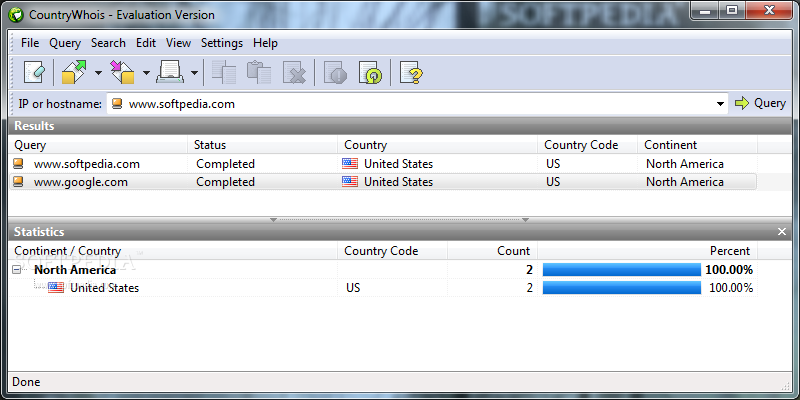Screen dimensions: 800x400
Task: Click computer icon beside www.google.com
Action: [18, 182]
